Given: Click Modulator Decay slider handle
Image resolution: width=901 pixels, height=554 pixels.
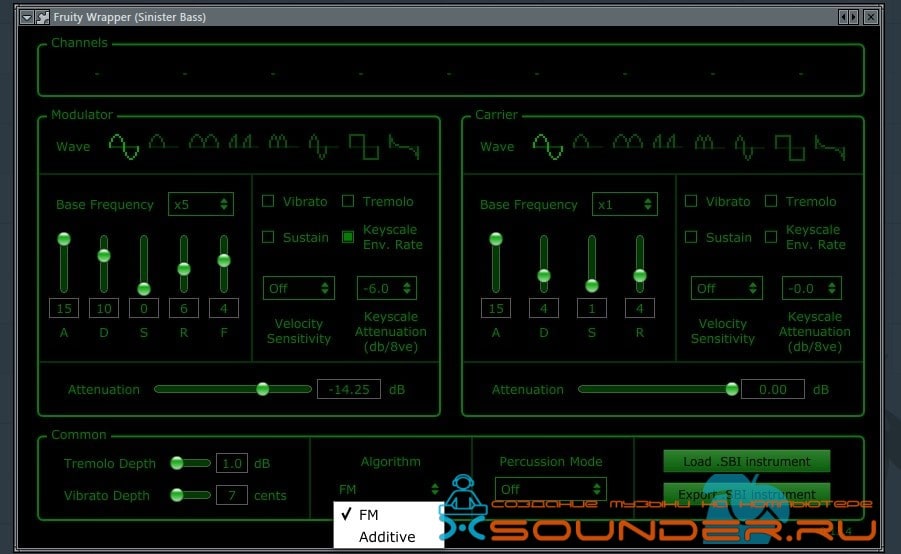Looking at the screenshot, I should pos(104,255).
